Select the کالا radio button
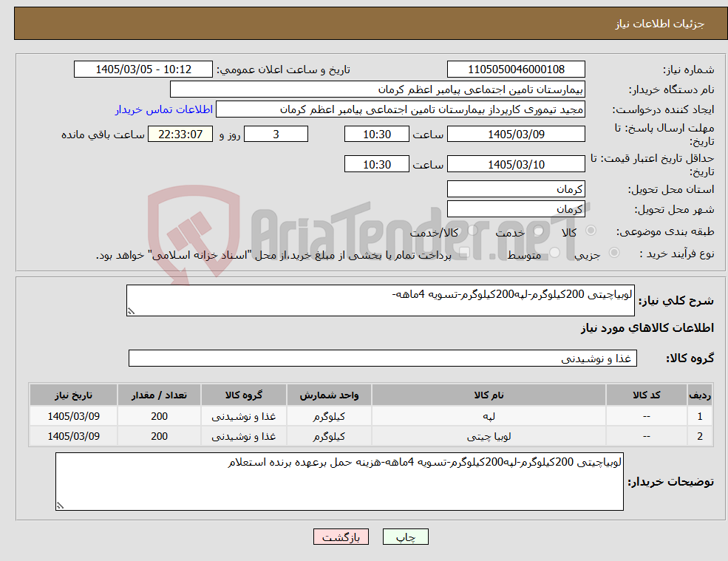The image size is (728, 561). [591, 231]
